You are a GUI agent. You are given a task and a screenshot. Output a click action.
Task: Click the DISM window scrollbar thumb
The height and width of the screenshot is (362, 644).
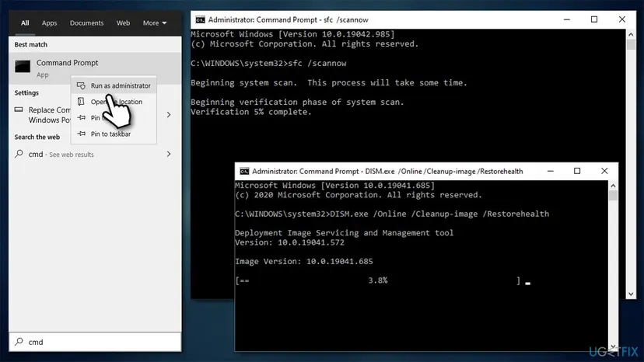613,195
